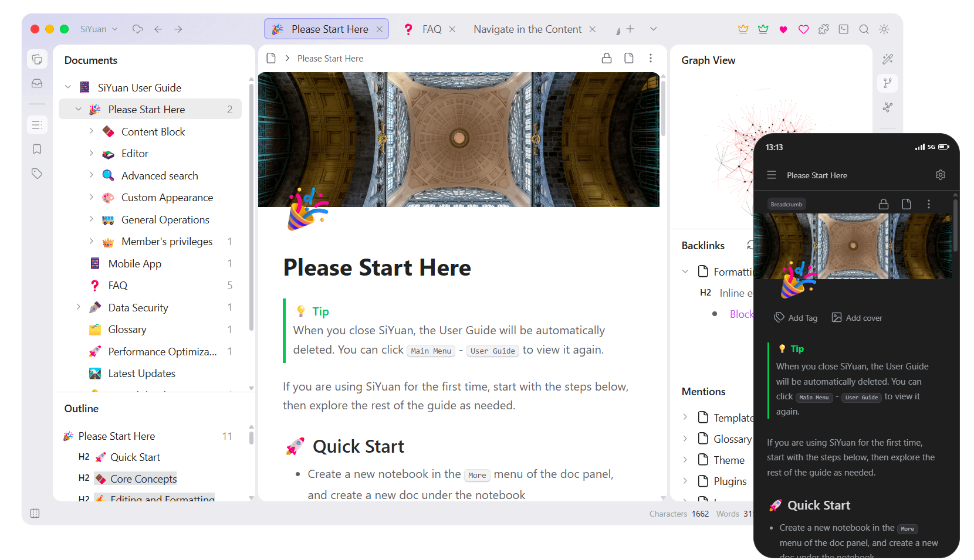This screenshot has height=560, width=974.
Task: Click the breadcrumb document icon
Action: click(x=271, y=58)
